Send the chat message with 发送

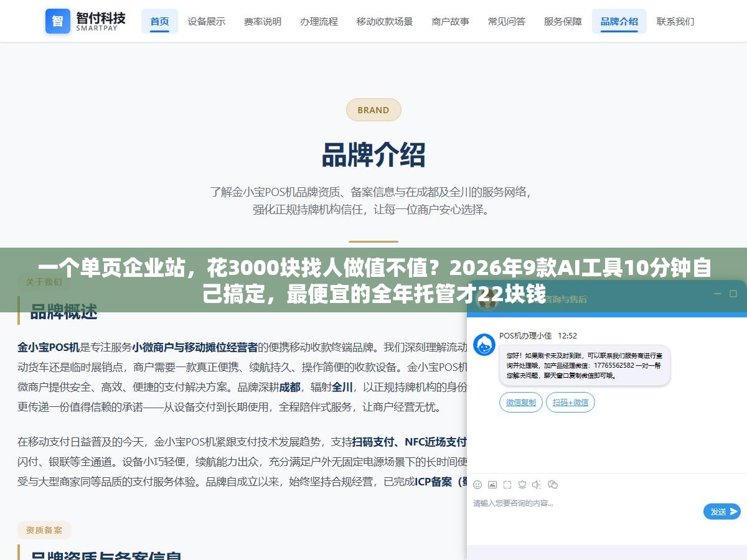point(722,511)
